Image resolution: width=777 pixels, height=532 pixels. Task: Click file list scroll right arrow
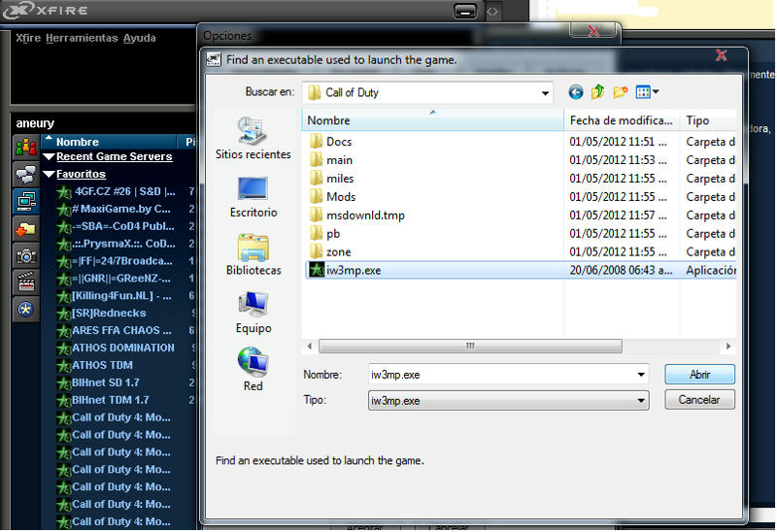coord(727,346)
